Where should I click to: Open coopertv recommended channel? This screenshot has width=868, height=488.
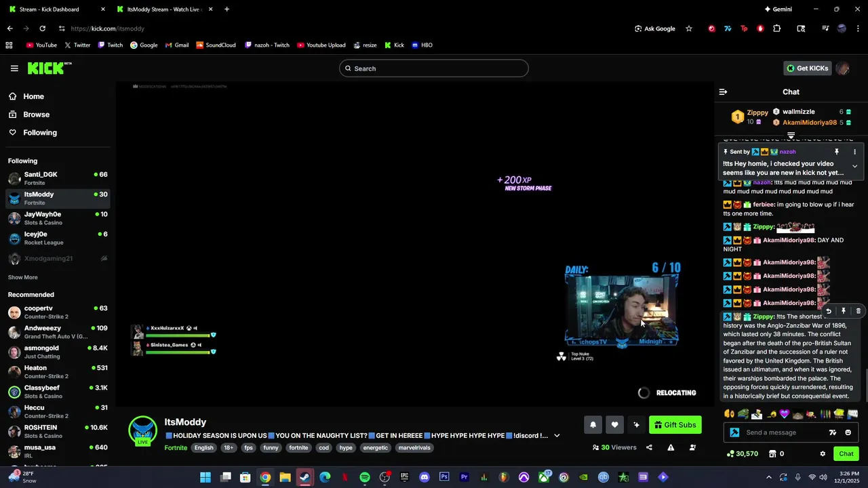point(57,312)
